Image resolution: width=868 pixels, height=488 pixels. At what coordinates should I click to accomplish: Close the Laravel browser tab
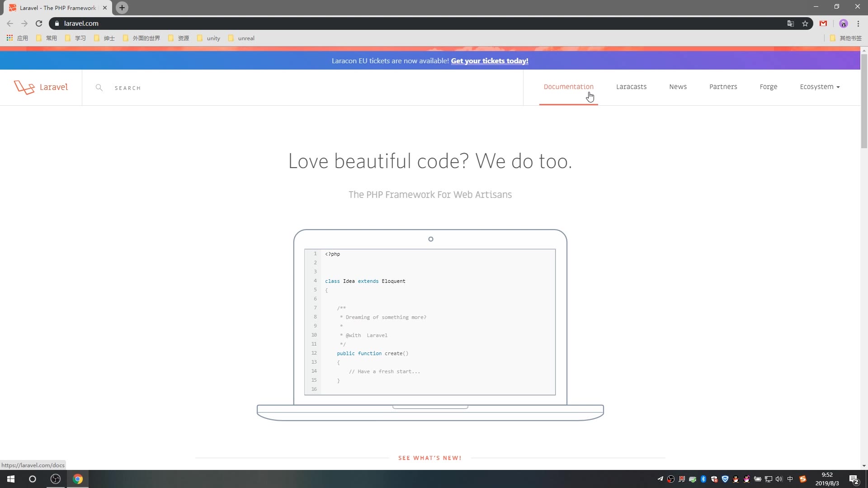pyautogui.click(x=105, y=8)
